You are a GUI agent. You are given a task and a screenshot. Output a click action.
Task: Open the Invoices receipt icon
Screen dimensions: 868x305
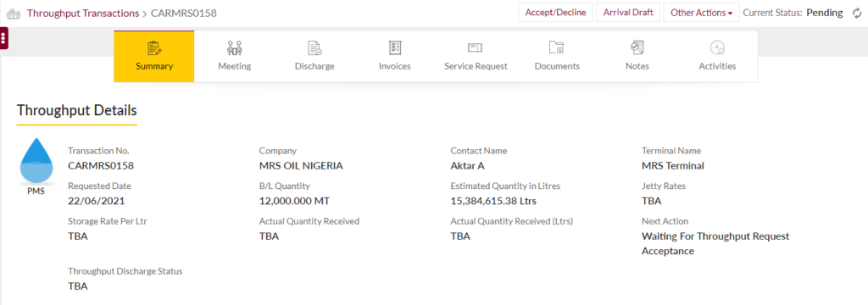(395, 48)
